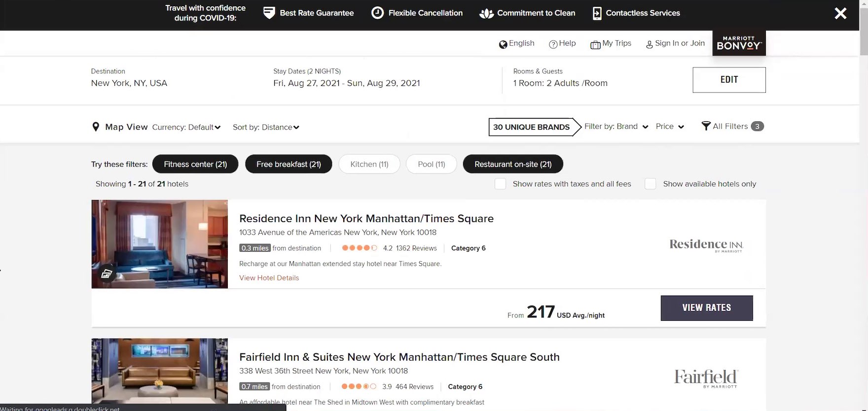Viewport: 868px width, 411px height.
Task: Open photo gallery icon on Residence Inn image
Action: [107, 274]
